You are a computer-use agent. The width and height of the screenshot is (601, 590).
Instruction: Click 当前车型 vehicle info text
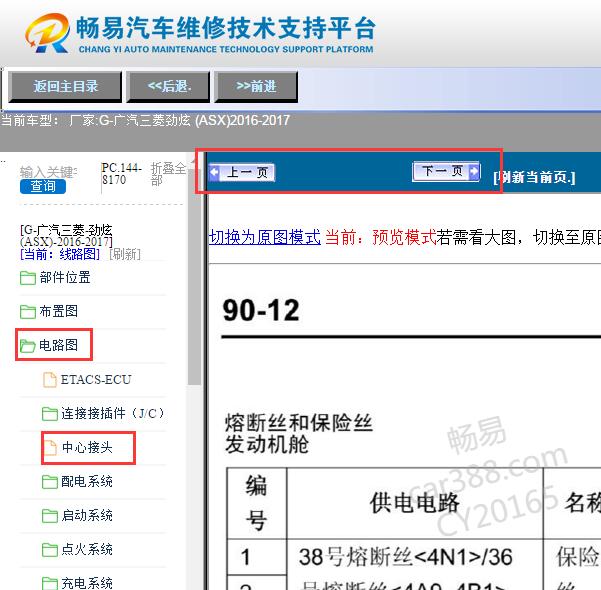click(145, 120)
